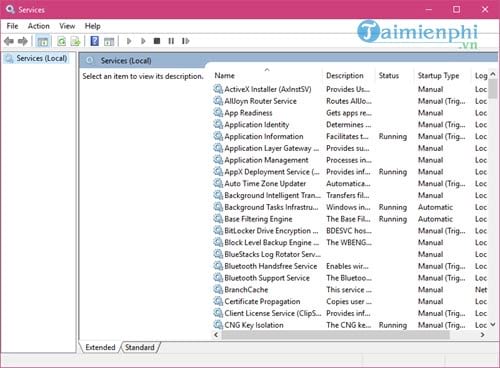Sort by the Log column header
Image resolution: width=500 pixels, height=368 pixels.
(x=480, y=76)
